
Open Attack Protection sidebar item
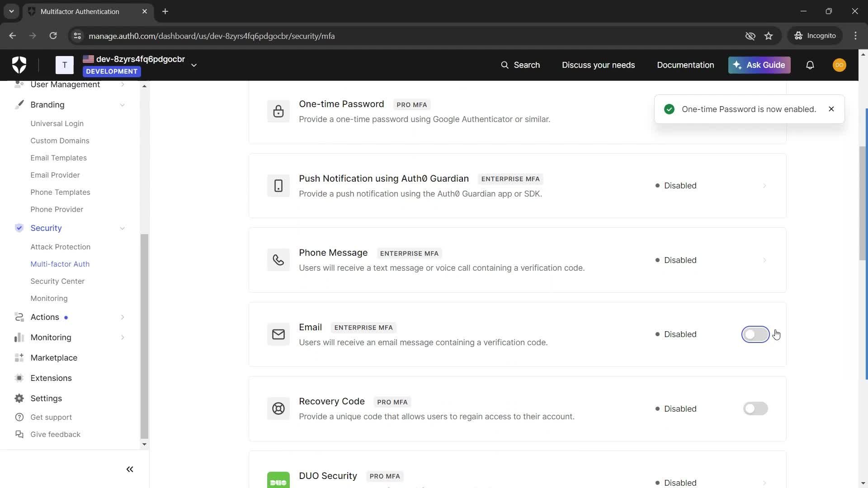(x=60, y=247)
